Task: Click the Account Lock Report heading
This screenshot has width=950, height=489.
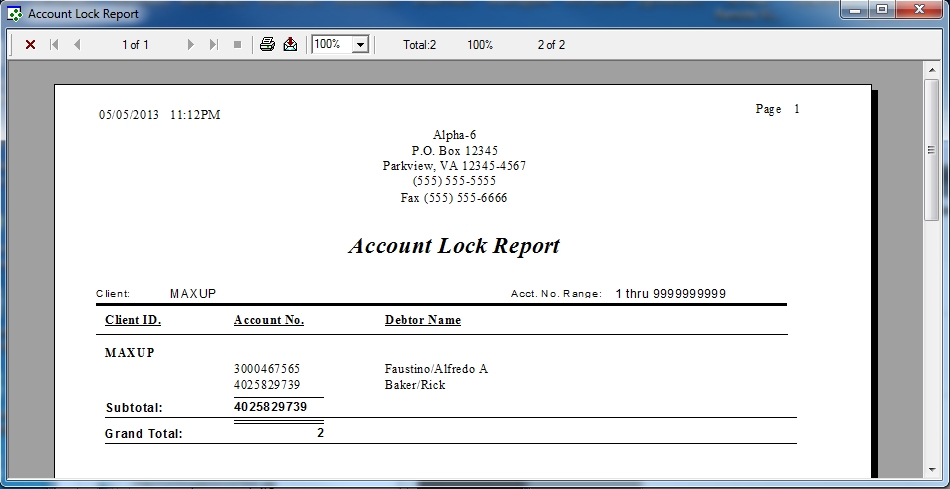Action: pos(454,246)
